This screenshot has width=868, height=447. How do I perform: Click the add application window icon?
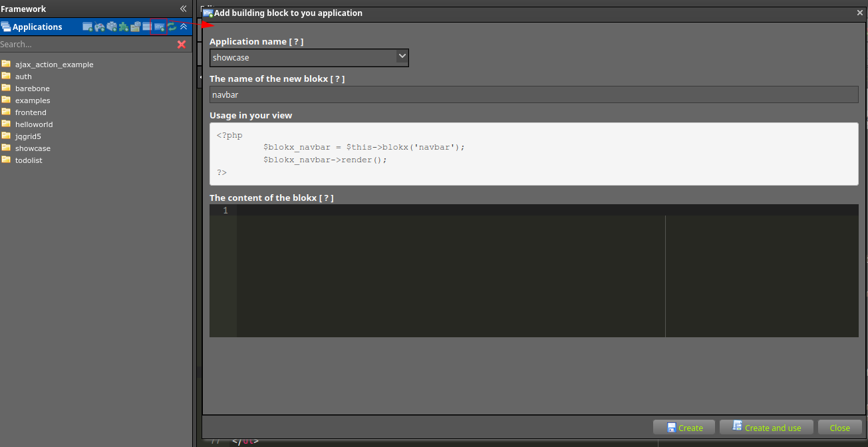click(x=88, y=27)
